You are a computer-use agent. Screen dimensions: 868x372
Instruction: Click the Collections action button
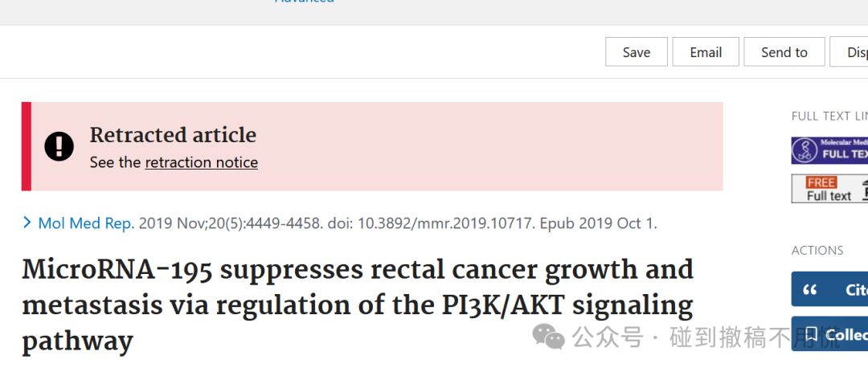point(829,333)
